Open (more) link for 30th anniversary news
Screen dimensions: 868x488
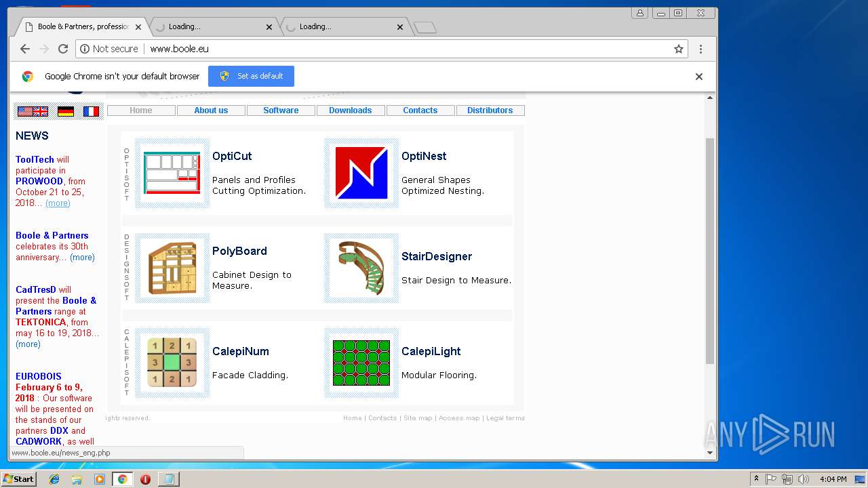click(82, 258)
